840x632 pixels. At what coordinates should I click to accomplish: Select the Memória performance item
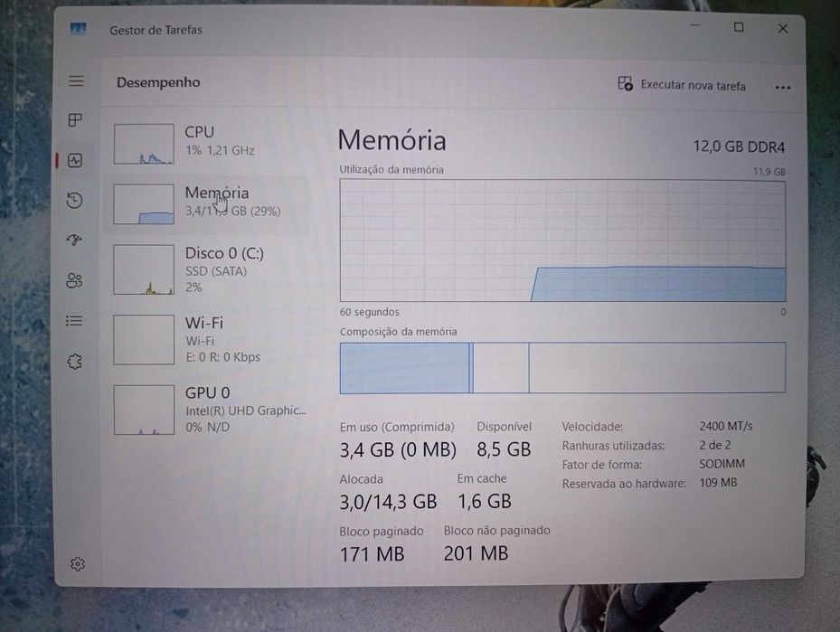click(x=207, y=204)
